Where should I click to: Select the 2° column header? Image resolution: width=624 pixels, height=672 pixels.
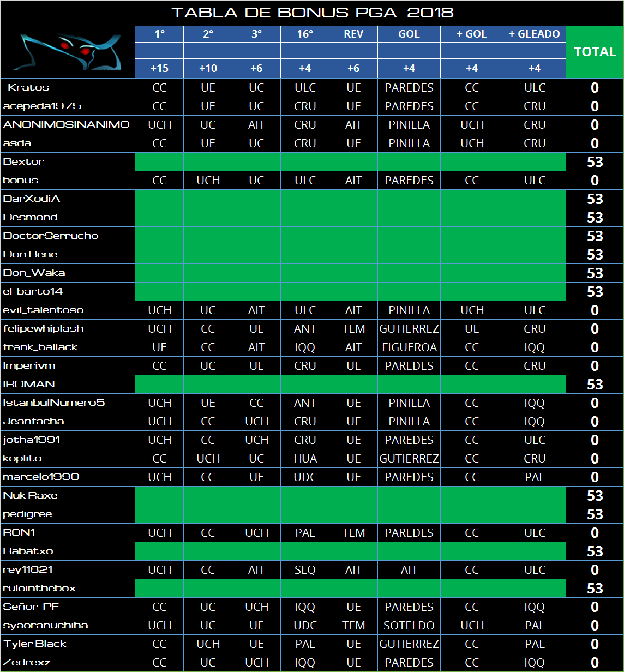[x=208, y=34]
